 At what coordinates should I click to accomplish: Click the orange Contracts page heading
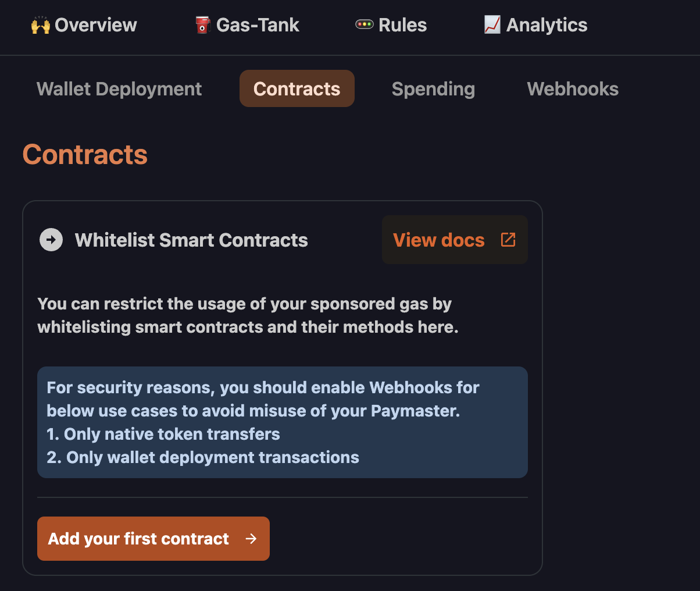point(85,155)
